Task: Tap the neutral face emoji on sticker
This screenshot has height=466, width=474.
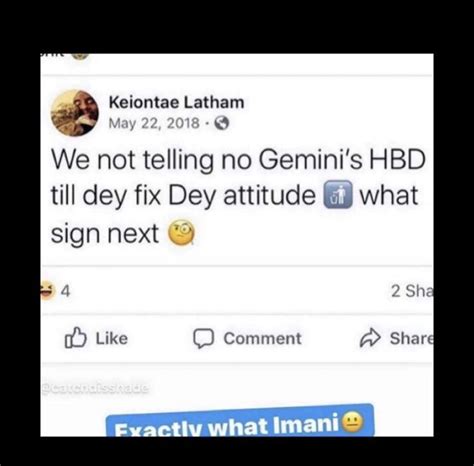Action: 353,422
